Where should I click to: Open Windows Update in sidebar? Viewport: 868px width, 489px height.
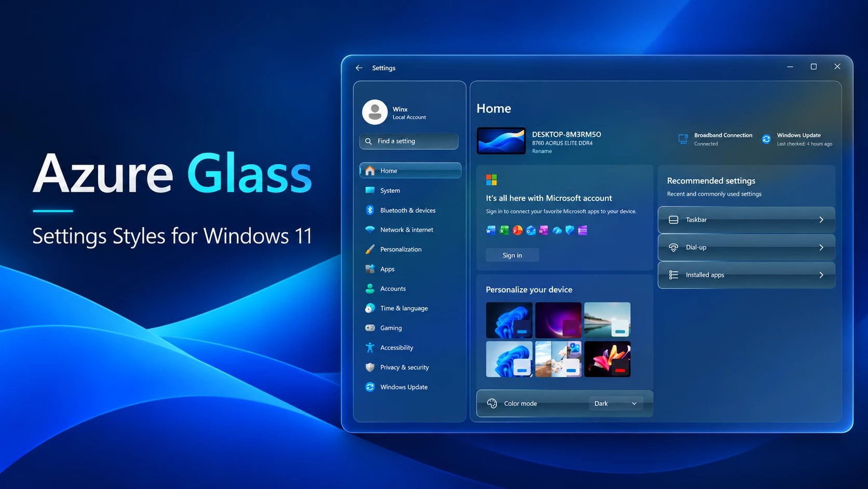pos(410,387)
